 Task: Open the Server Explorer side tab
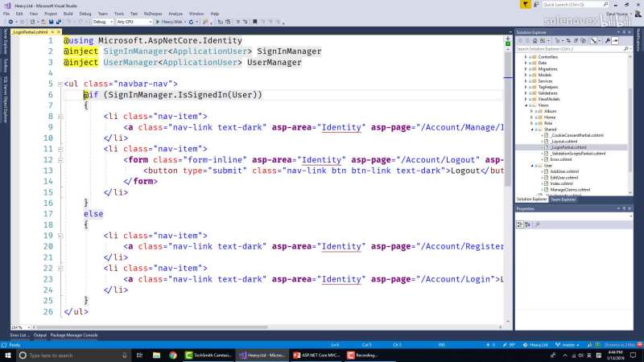6,42
